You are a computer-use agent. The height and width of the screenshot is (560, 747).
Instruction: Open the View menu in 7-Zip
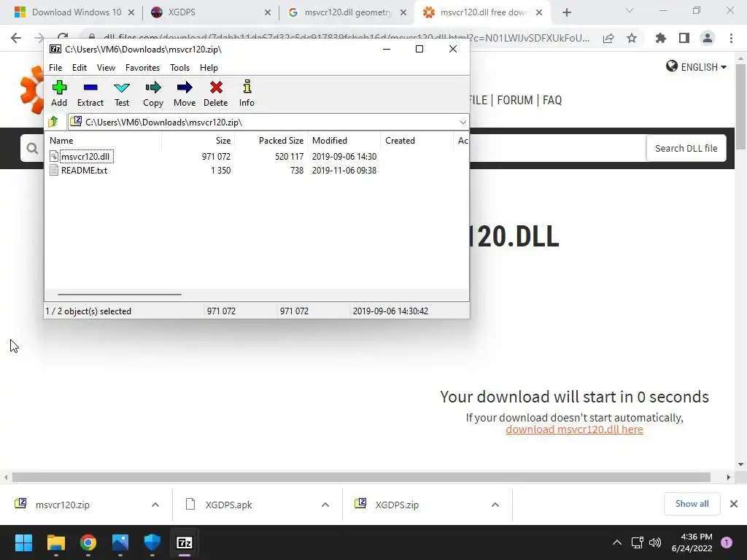[x=106, y=68]
